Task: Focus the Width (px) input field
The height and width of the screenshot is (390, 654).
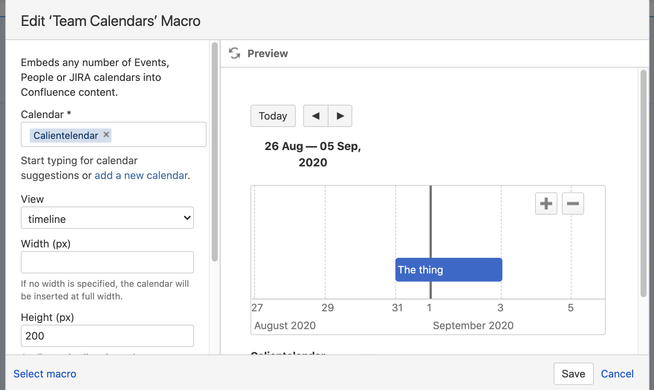Action: (107, 262)
